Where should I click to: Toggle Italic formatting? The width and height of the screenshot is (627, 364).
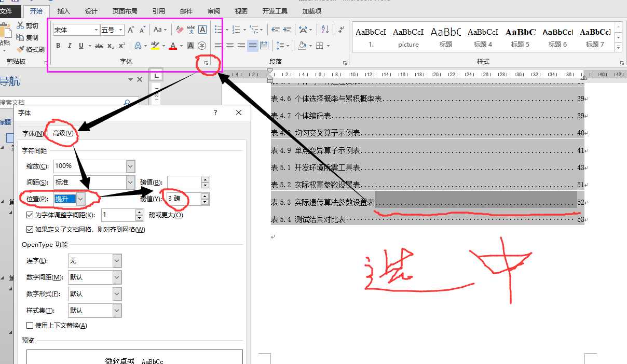(70, 46)
